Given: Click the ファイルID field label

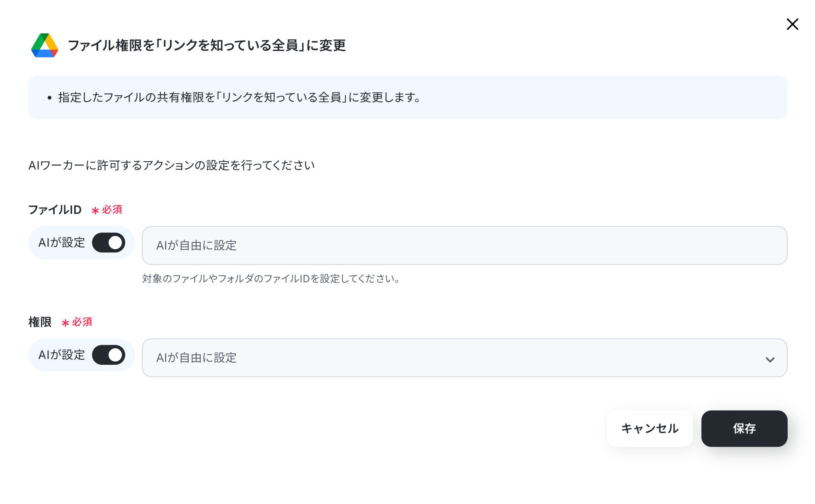Looking at the screenshot, I should point(55,210).
